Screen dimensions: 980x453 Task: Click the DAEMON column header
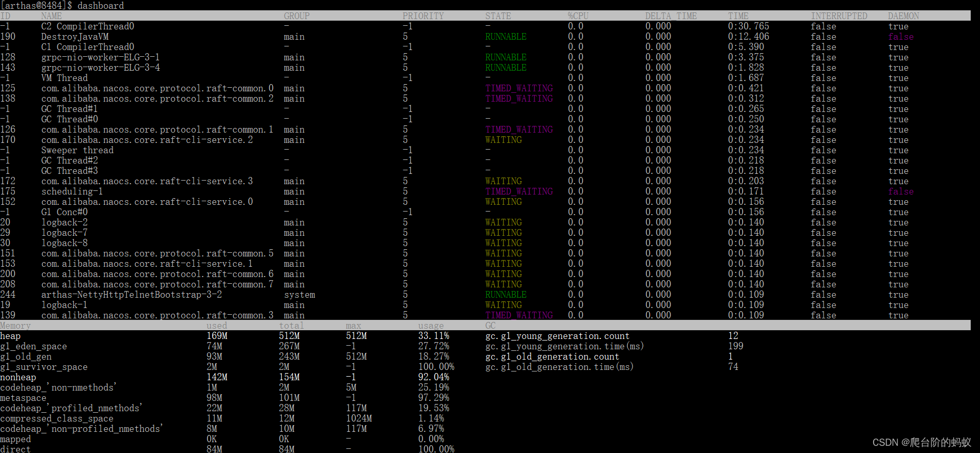tap(904, 16)
